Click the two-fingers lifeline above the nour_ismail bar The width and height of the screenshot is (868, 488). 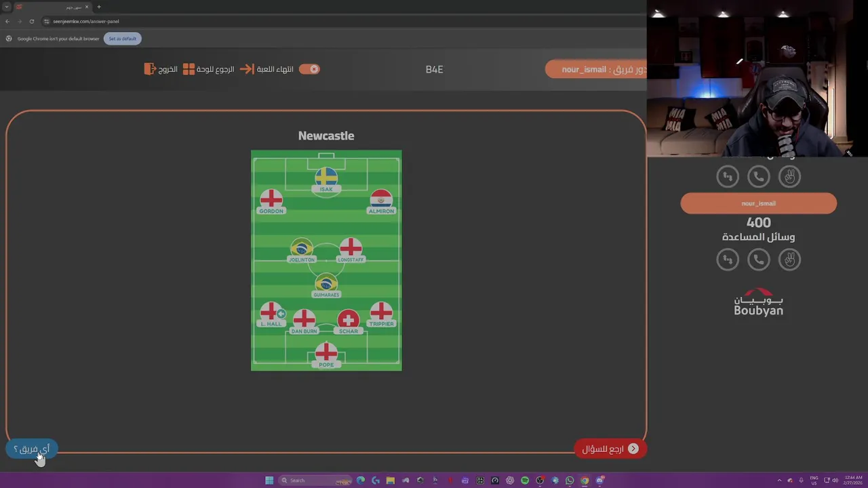pos(789,177)
